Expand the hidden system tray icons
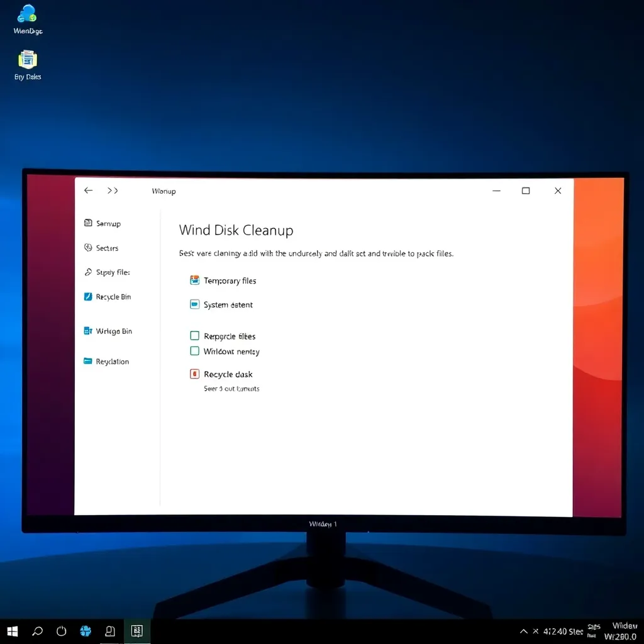Image resolution: width=644 pixels, height=644 pixels. tap(523, 631)
